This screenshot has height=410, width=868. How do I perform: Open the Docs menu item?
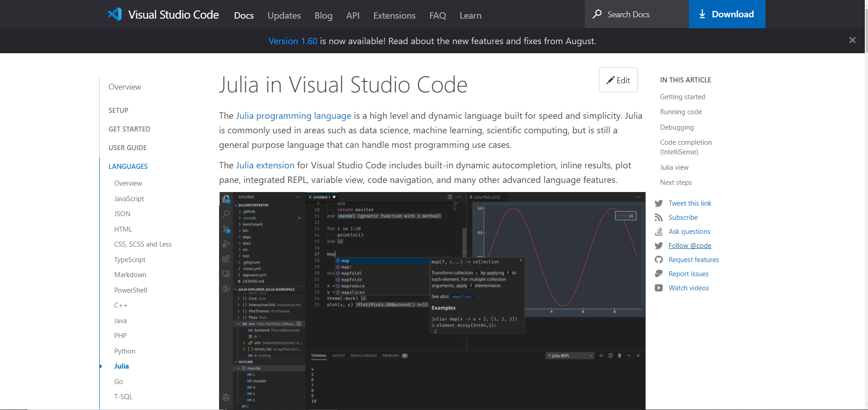244,15
